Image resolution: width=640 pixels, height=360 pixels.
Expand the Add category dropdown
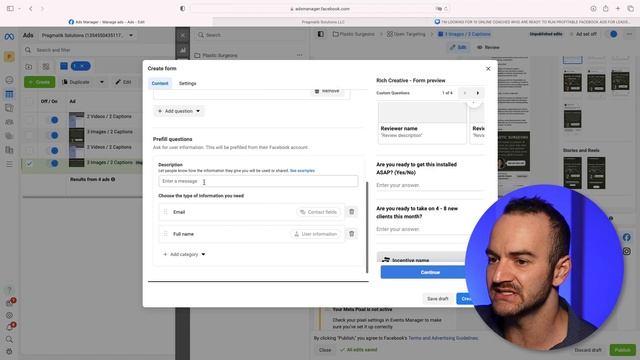click(184, 254)
